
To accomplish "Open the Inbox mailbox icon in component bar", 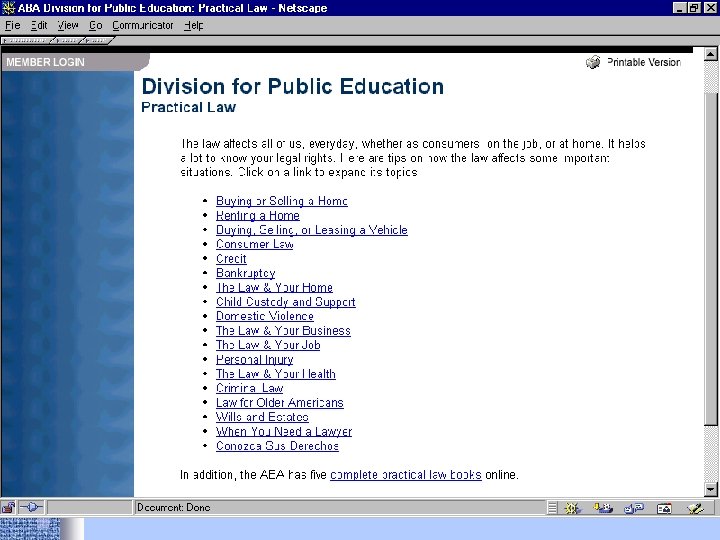I will pyautogui.click(x=603, y=508).
